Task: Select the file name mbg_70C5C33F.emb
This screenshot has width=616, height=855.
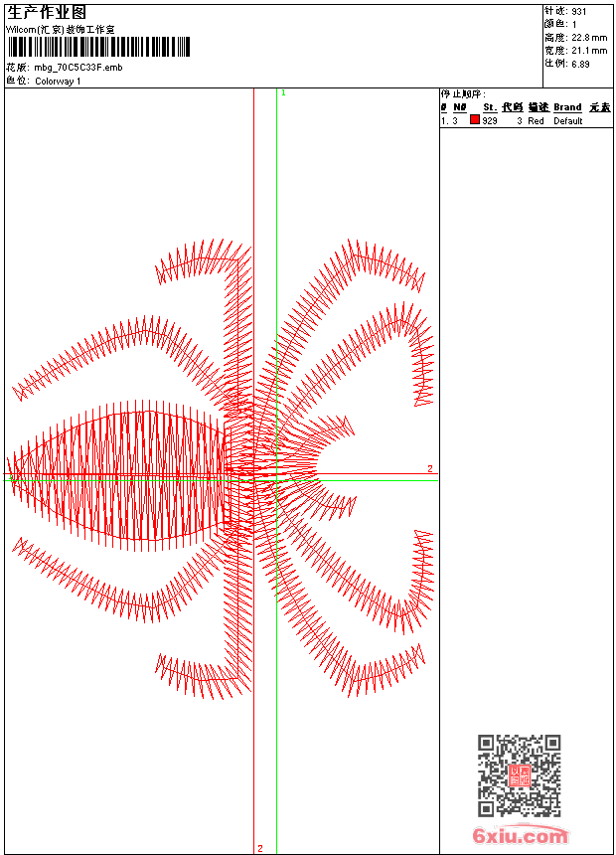Action: [78, 68]
